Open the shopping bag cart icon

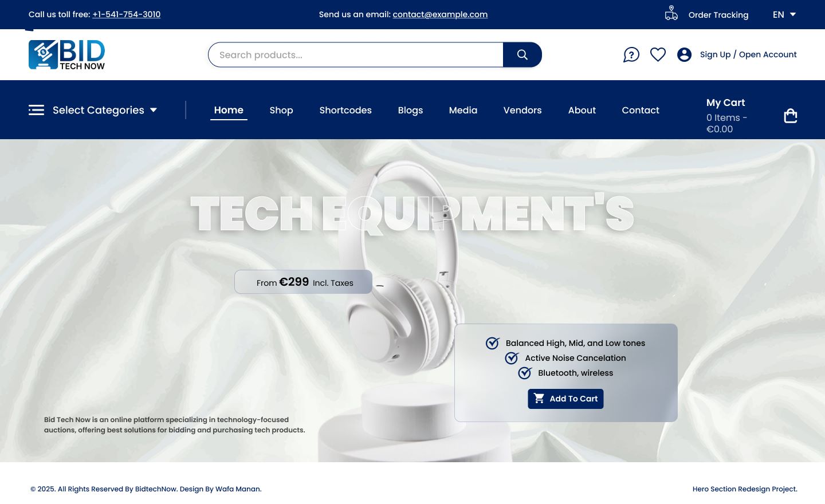tap(791, 116)
